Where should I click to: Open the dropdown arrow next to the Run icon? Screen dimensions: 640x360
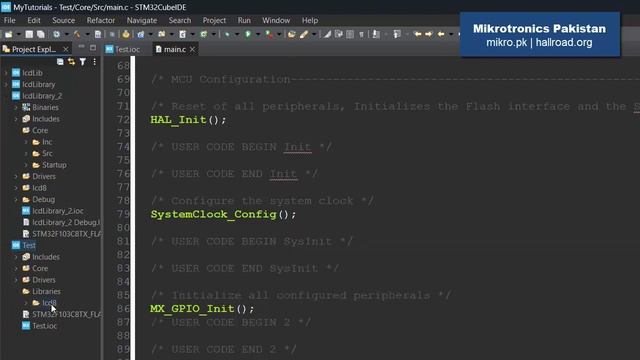click(x=258, y=35)
